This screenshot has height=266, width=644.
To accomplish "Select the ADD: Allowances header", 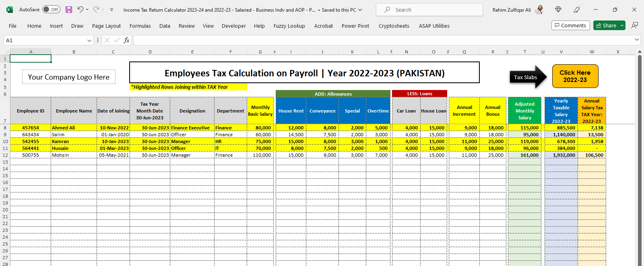I will point(333,94).
